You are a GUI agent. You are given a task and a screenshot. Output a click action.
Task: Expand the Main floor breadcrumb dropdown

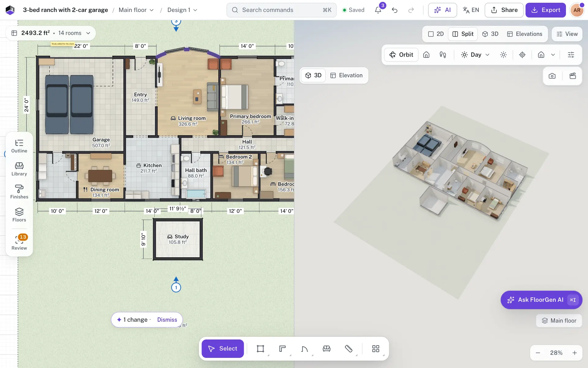coord(136,10)
